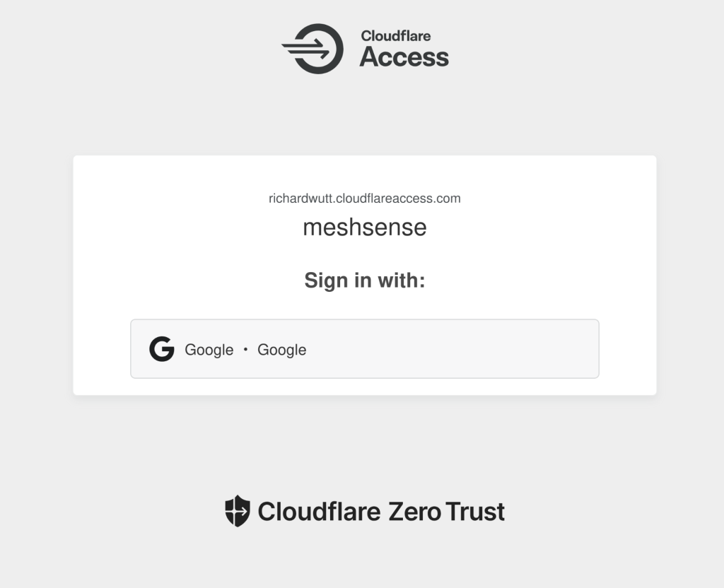Click the word "Sign" in the heading
Screen dimensions: 724x588
coord(323,281)
